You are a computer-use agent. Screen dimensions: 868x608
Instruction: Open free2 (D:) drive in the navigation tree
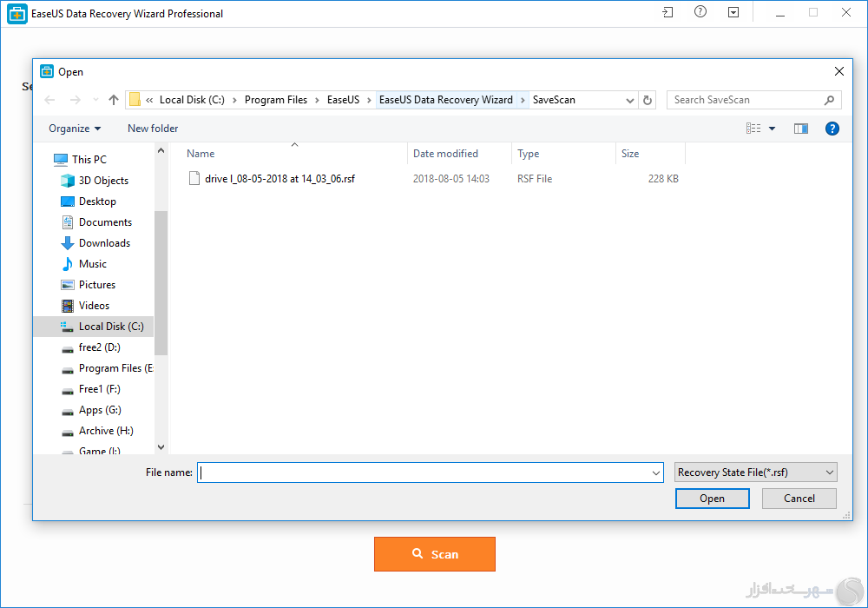click(91, 347)
